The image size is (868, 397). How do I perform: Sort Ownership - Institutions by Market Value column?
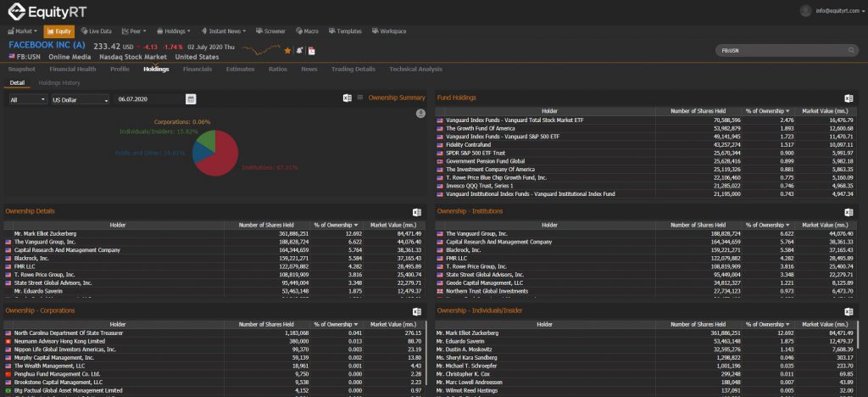click(x=825, y=226)
